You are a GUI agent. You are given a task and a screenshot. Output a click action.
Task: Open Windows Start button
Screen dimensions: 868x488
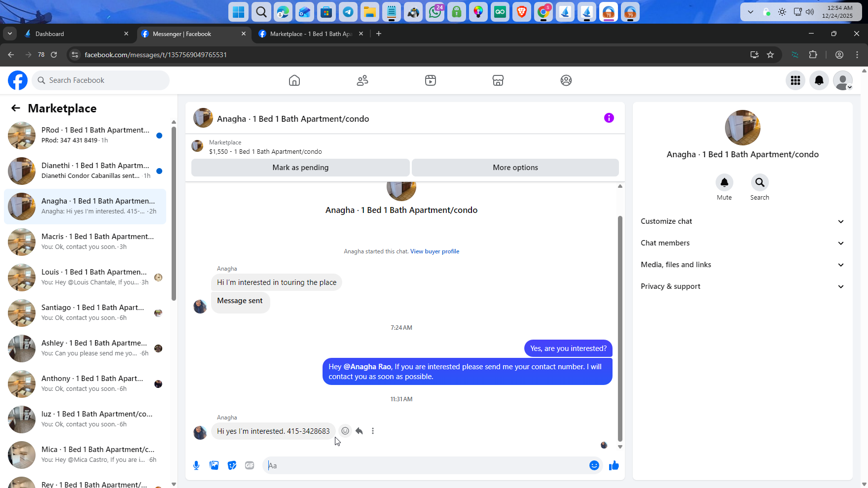[239, 12]
